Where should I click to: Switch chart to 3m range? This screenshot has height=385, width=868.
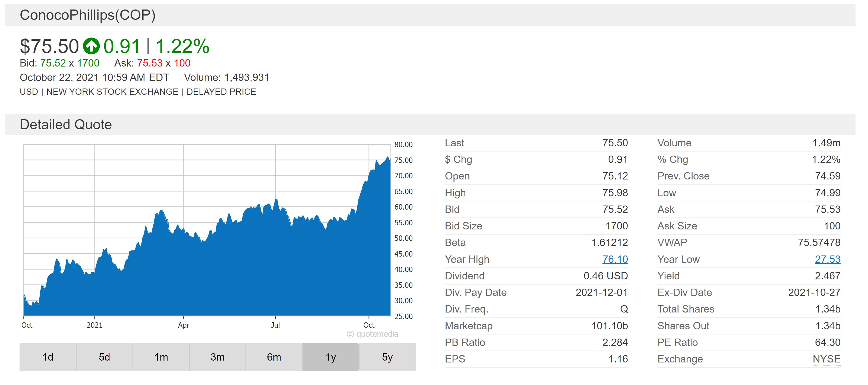tap(218, 357)
